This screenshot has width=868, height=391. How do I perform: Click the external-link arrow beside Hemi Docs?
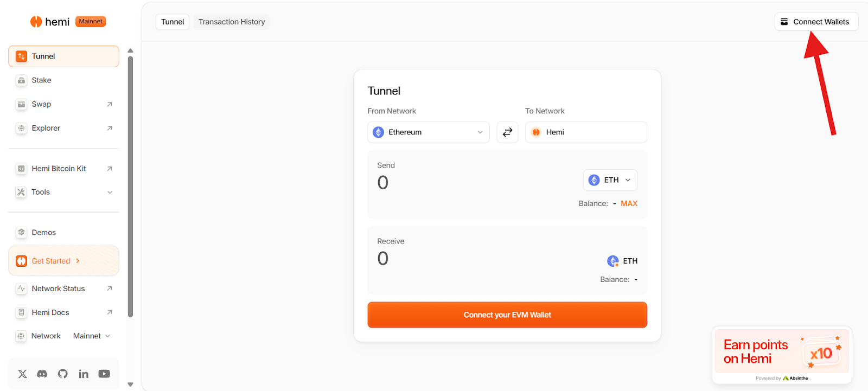pyautogui.click(x=109, y=312)
